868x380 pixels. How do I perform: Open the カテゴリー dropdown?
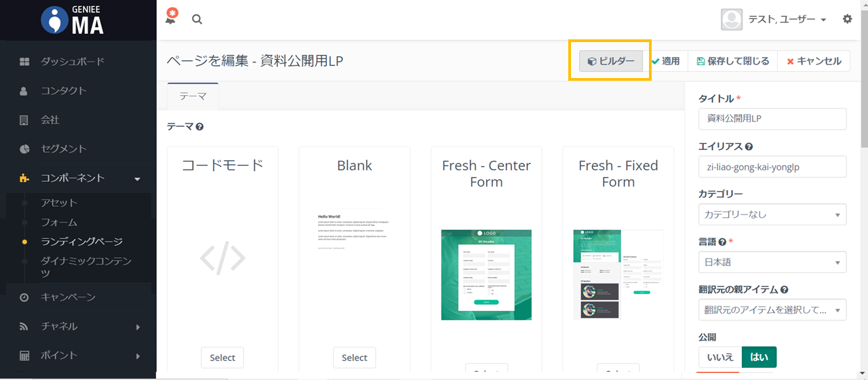point(772,214)
